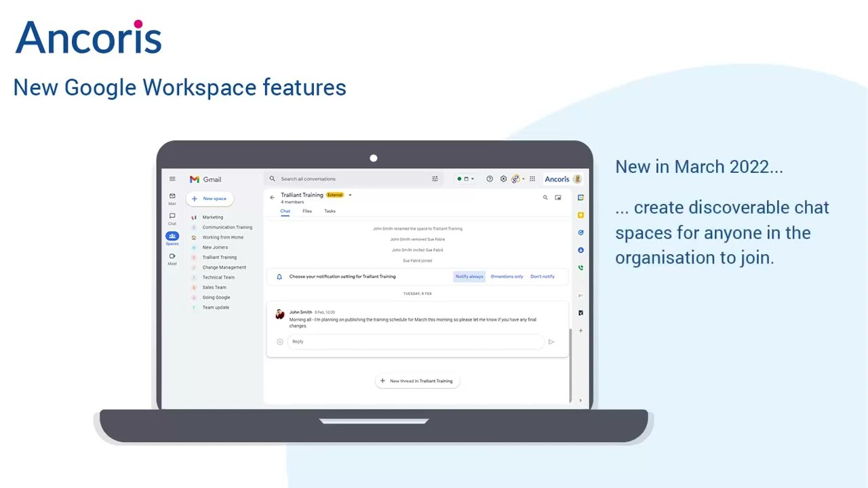Click the 4 members label
Image resolution: width=868 pixels, height=488 pixels.
click(x=292, y=202)
